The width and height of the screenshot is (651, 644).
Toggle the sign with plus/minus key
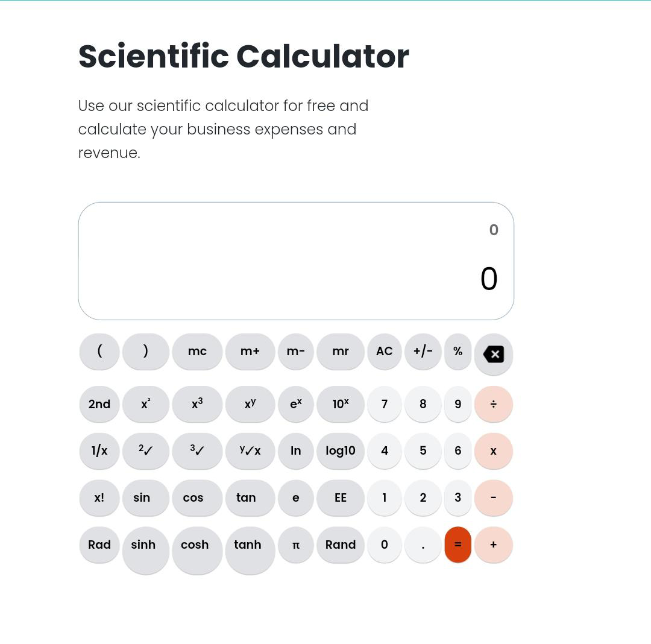[423, 351]
